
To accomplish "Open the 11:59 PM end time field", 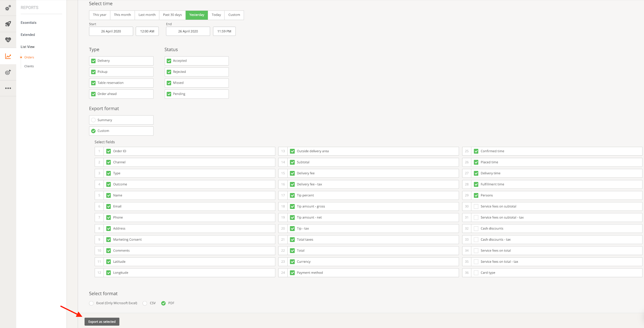I will click(224, 31).
